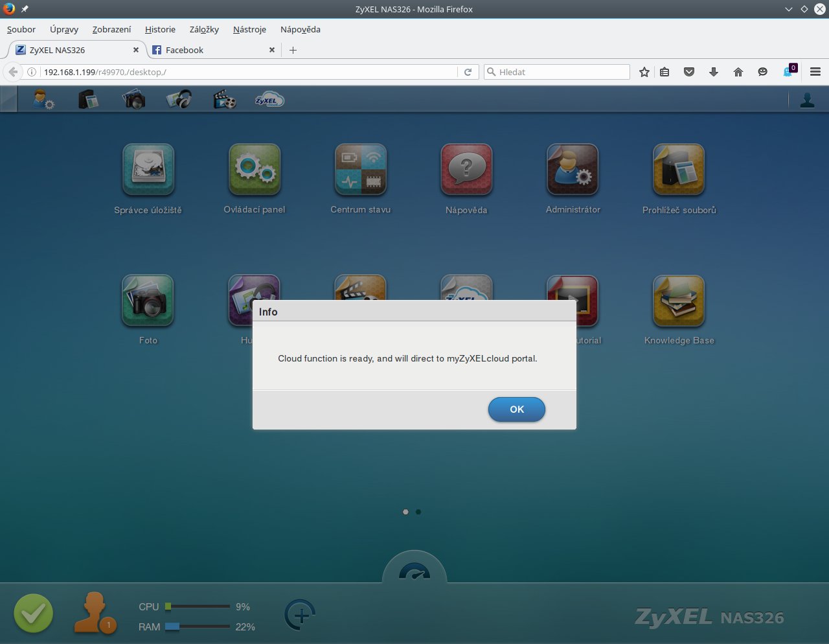Click the extension icon with 0 badge

click(x=789, y=71)
